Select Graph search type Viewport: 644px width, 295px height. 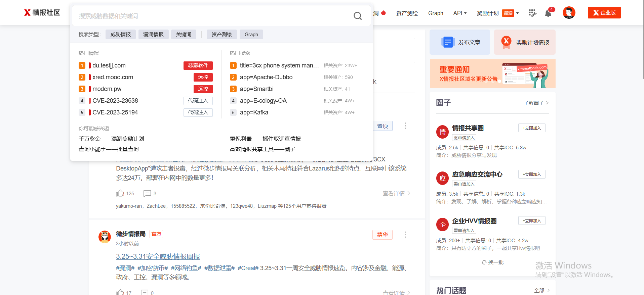point(251,35)
